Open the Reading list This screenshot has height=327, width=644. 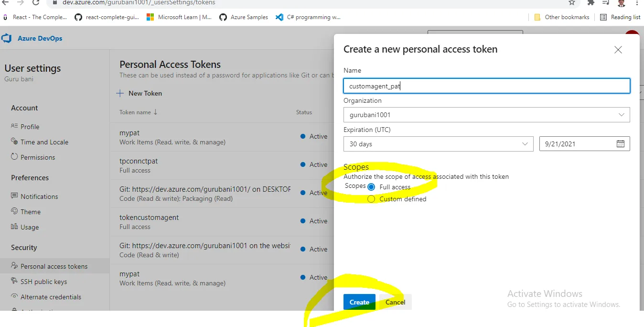point(620,17)
